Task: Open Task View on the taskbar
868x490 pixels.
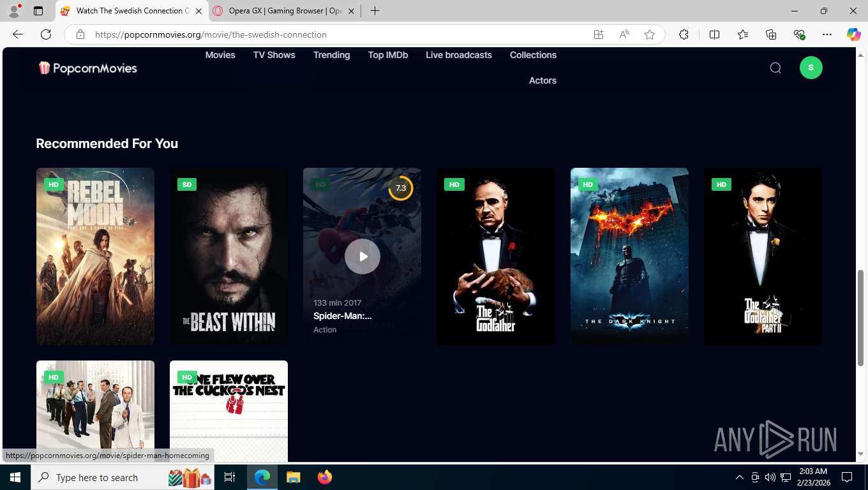Action: [230, 477]
